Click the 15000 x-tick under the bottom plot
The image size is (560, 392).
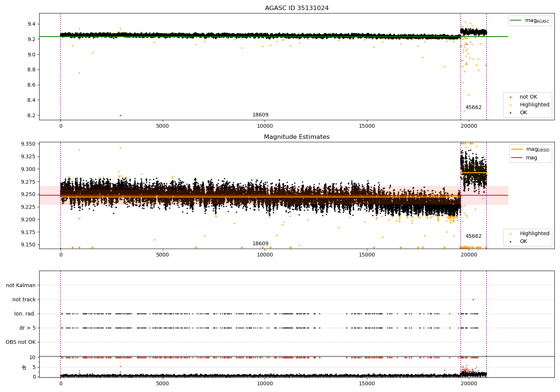[367, 384]
